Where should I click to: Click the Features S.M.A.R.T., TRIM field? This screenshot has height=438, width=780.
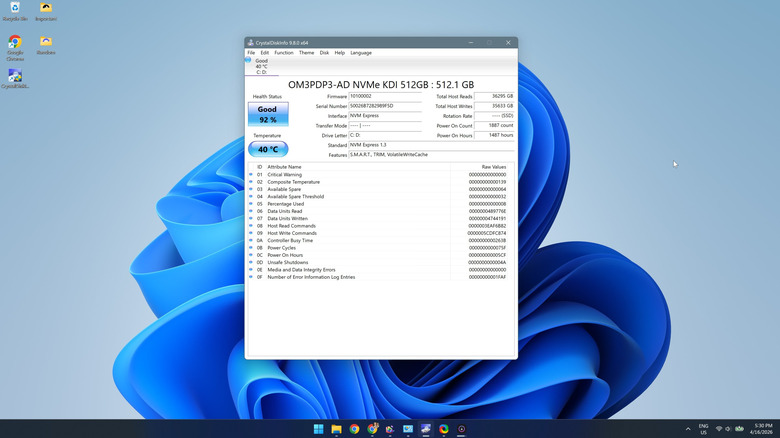431,155
